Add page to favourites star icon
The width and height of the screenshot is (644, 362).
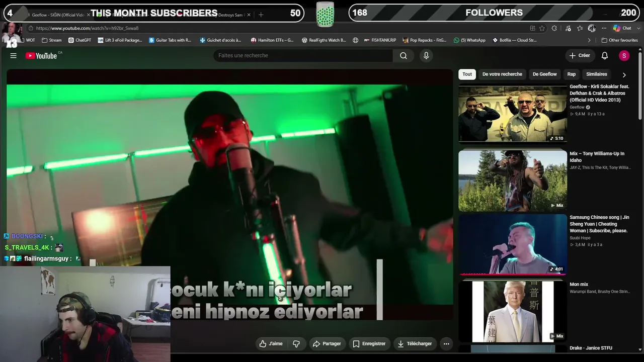(542, 28)
